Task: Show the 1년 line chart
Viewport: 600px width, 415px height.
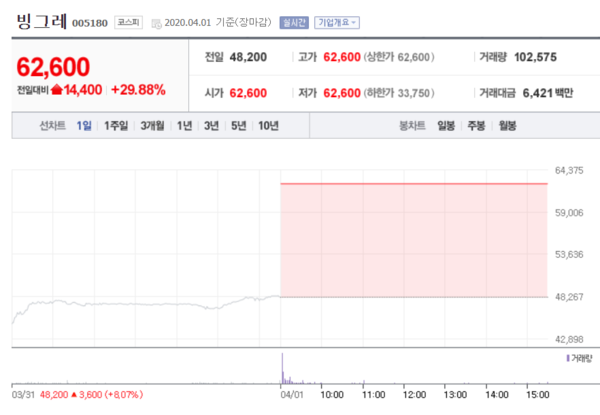Action: coord(184,125)
